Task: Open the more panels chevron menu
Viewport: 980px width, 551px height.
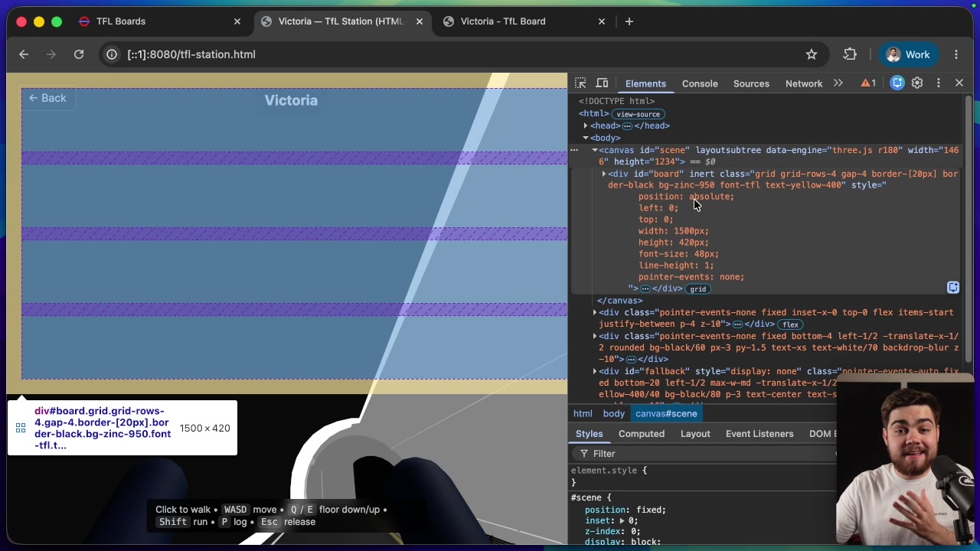Action: coord(838,83)
